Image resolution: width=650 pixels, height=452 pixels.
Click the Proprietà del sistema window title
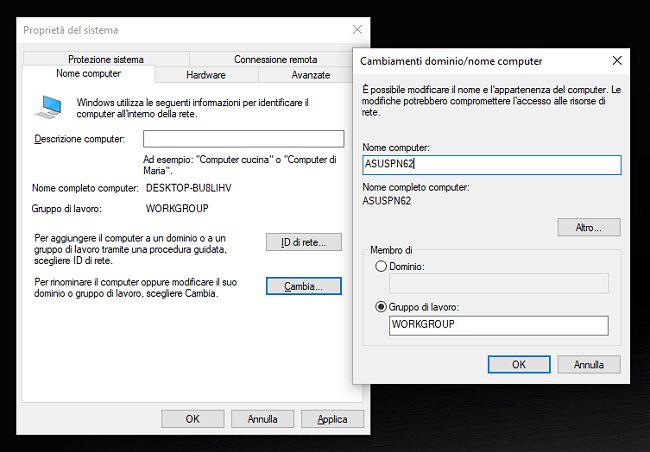[70, 30]
